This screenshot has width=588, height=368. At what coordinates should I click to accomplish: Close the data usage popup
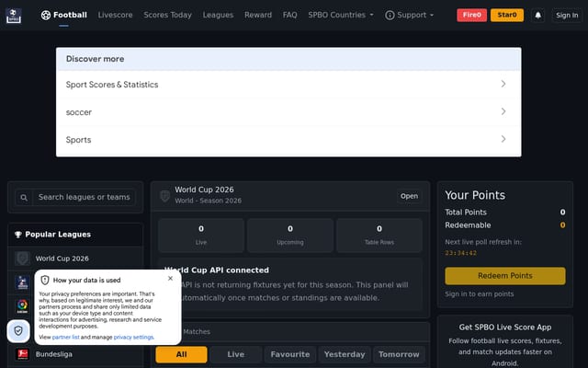pos(170,278)
